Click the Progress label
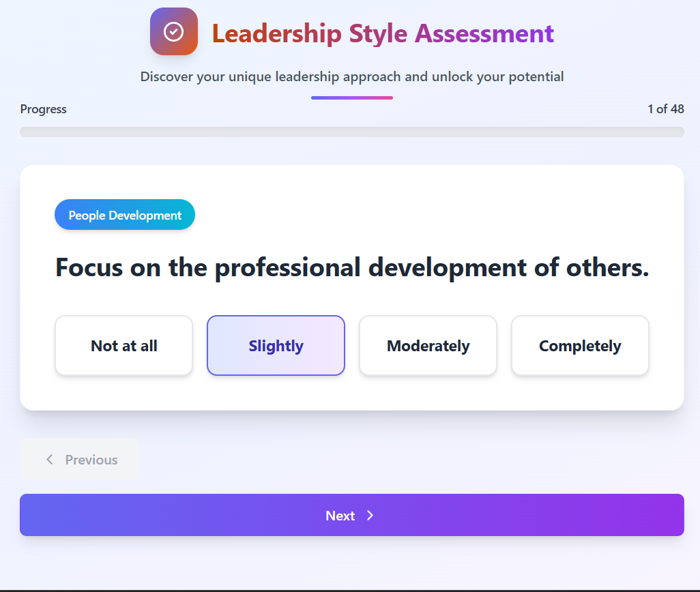 [x=44, y=109]
